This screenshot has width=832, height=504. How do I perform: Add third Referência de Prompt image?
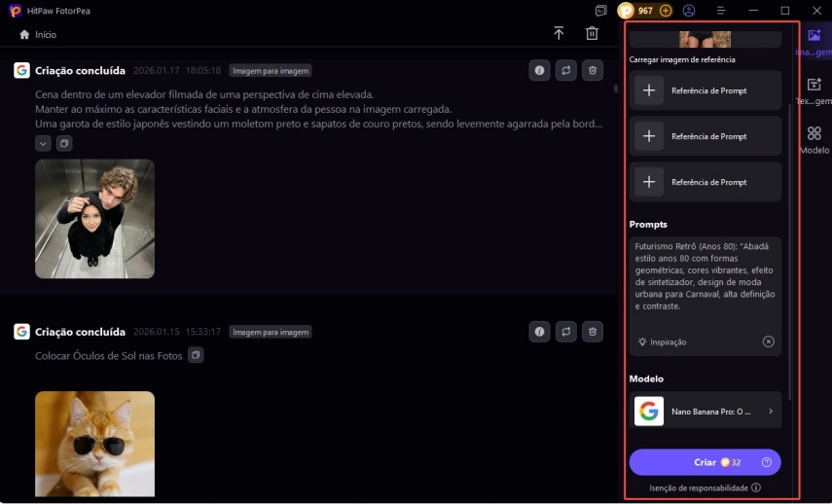[705, 181]
